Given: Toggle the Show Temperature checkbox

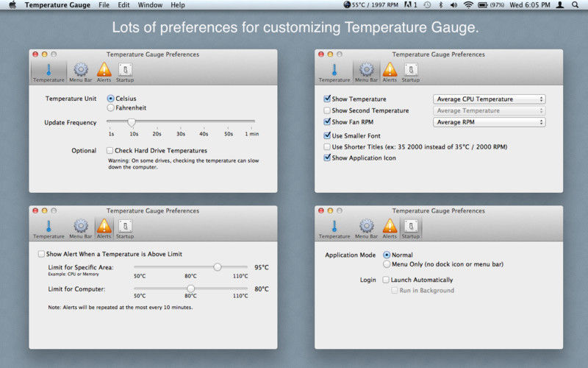Looking at the screenshot, I should [x=327, y=99].
